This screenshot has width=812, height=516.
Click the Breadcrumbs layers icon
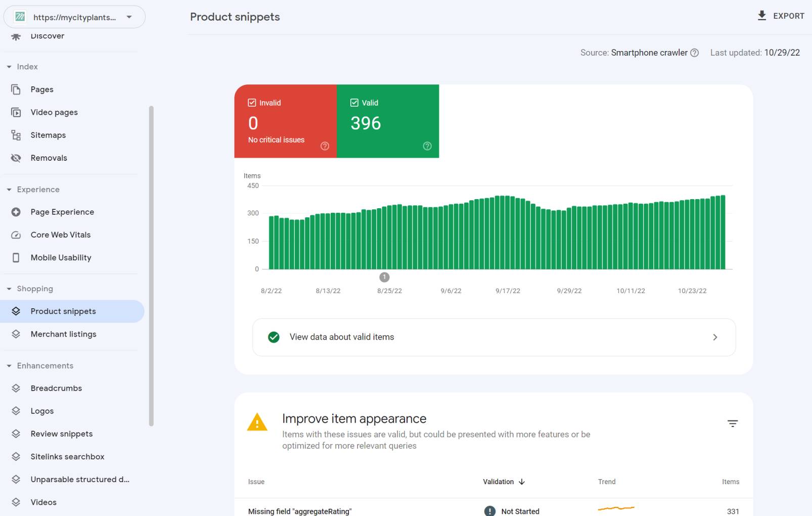pyautogui.click(x=16, y=388)
